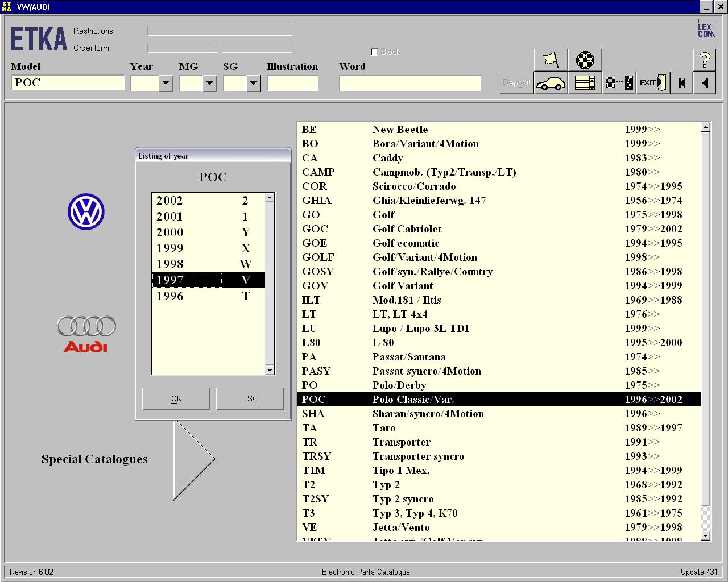The image size is (728, 582).
Task: Click the flag icon button
Action: [551, 60]
